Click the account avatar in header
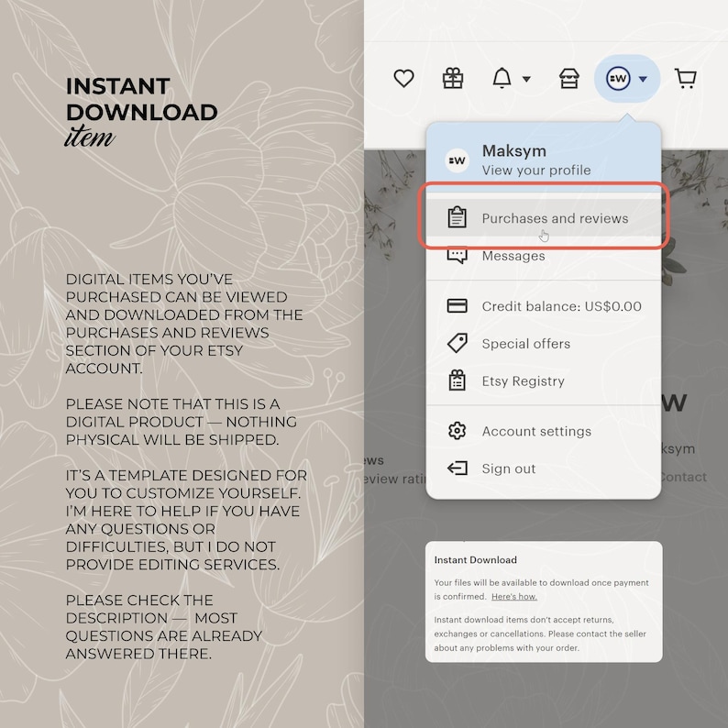The width and height of the screenshot is (728, 728). click(x=618, y=79)
